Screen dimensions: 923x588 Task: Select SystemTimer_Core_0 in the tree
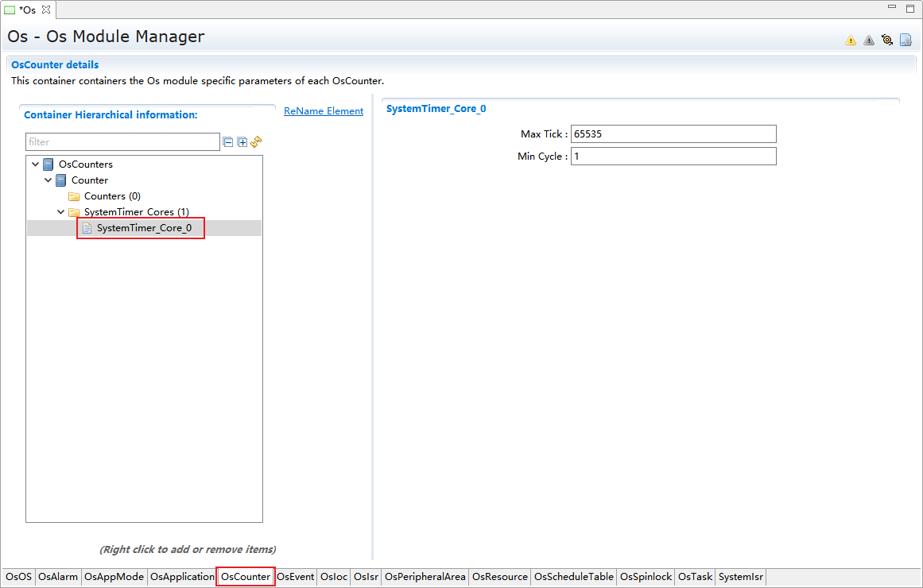(x=144, y=228)
